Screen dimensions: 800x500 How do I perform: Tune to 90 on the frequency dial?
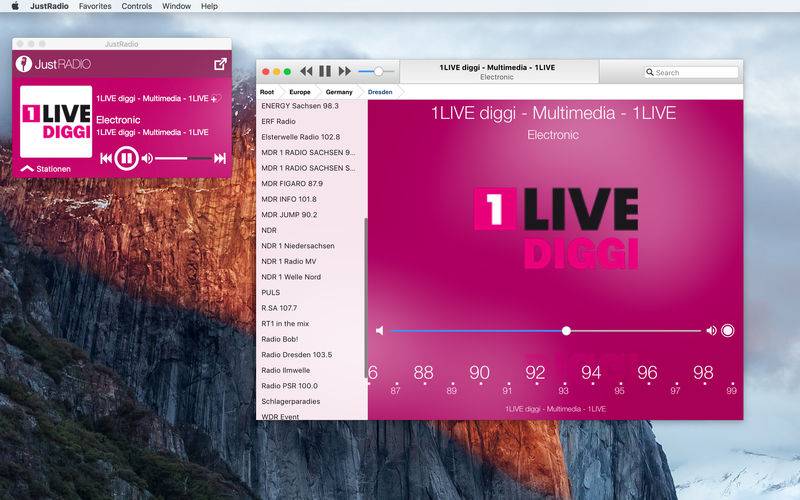pos(479,372)
